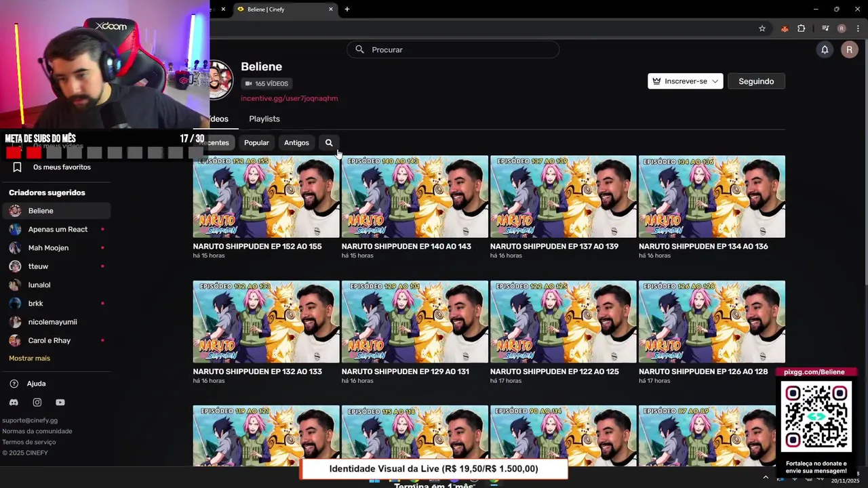The image size is (868, 488).
Task: Click the Beliene channel name heading
Action: (261, 66)
